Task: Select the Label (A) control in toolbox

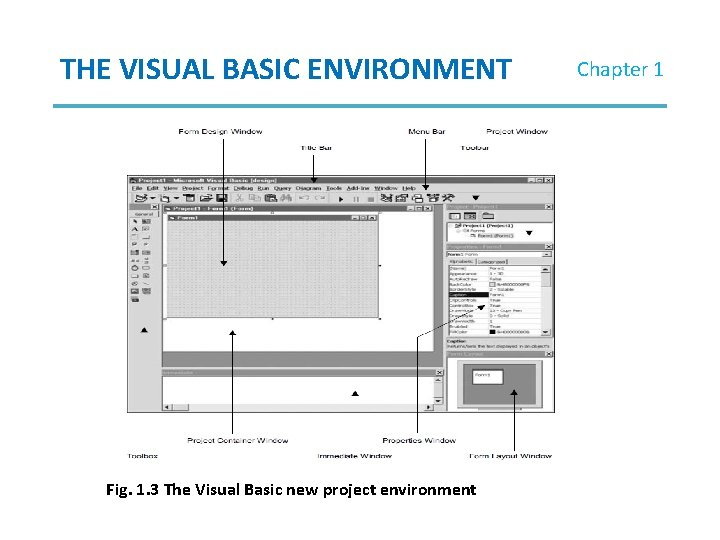Action: coord(135,229)
